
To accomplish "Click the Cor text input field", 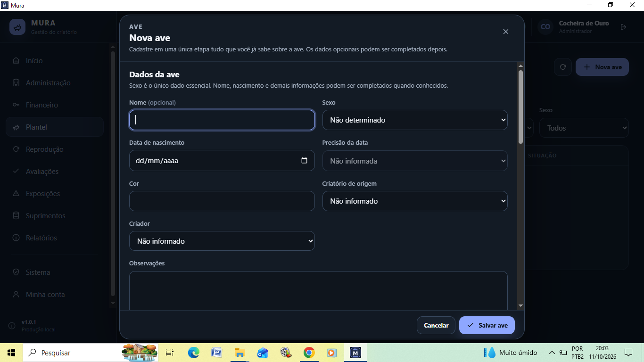I will pos(222,201).
